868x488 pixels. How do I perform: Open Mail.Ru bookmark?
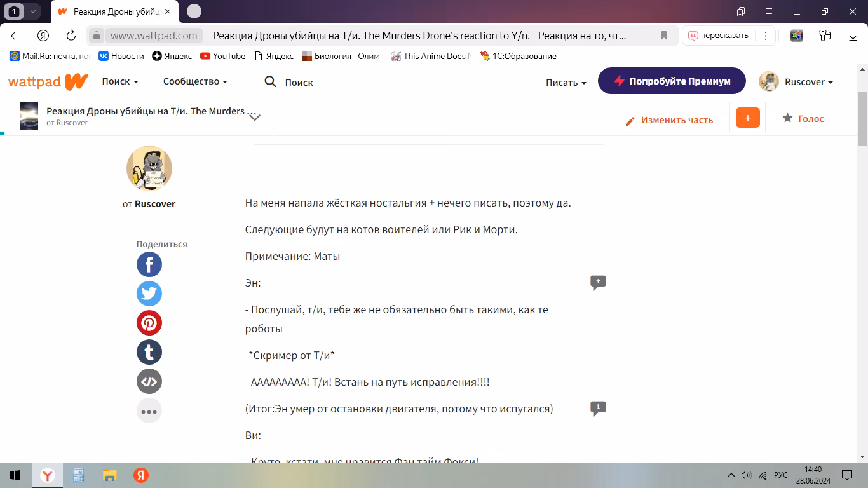pos(50,56)
